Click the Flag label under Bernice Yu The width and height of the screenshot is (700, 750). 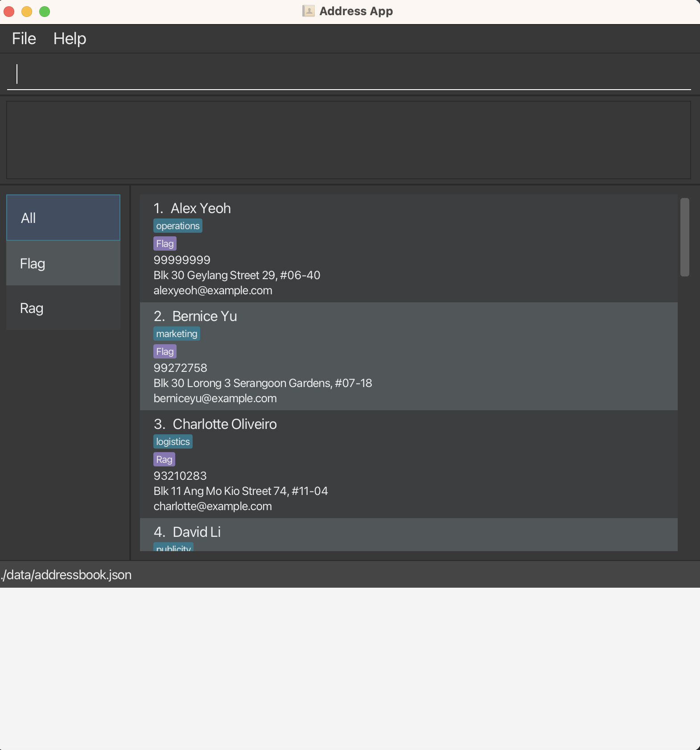pyautogui.click(x=165, y=352)
